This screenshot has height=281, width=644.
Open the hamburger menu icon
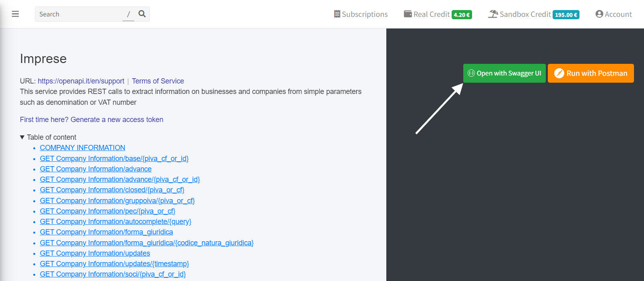(x=15, y=14)
